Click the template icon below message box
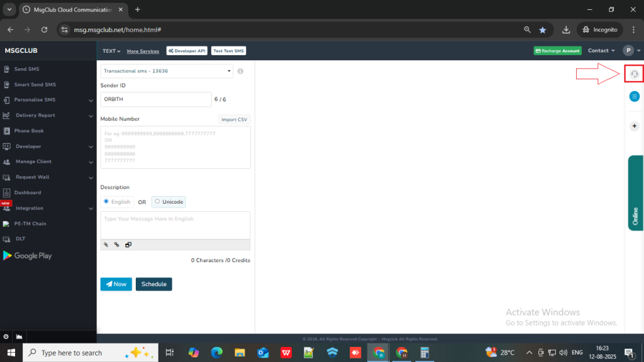644x362 pixels. pyautogui.click(x=128, y=245)
